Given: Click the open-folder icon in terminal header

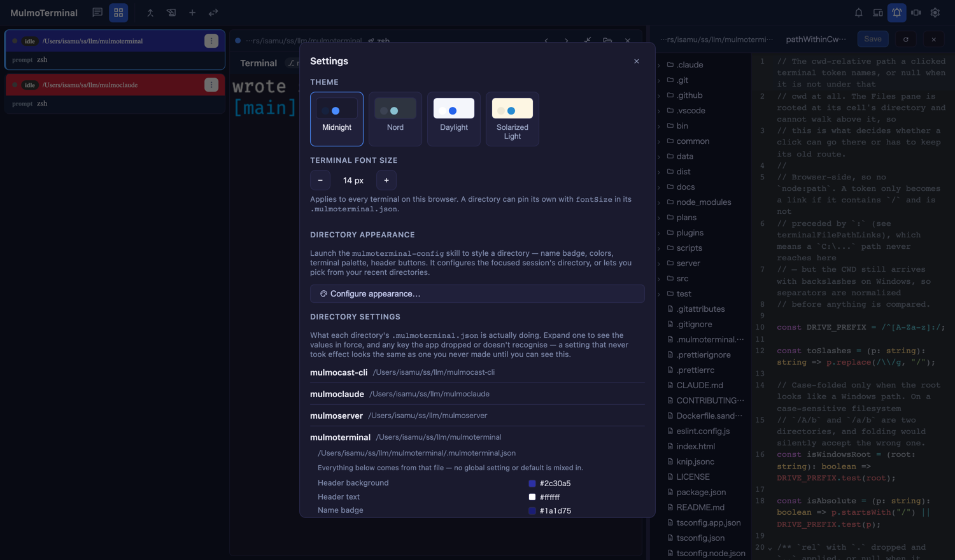Looking at the screenshot, I should point(607,41).
